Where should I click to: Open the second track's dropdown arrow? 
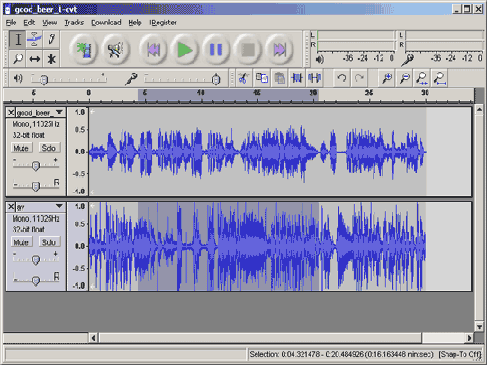tap(59, 206)
